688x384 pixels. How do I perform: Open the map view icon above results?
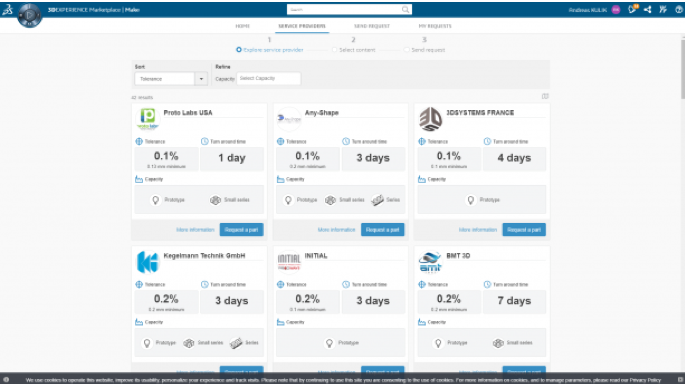[545, 96]
